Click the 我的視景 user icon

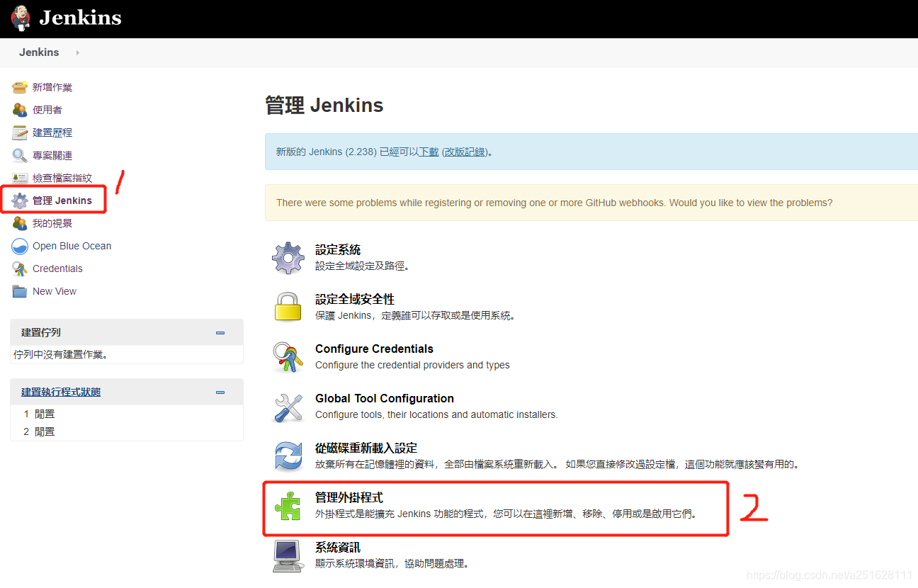(20, 223)
